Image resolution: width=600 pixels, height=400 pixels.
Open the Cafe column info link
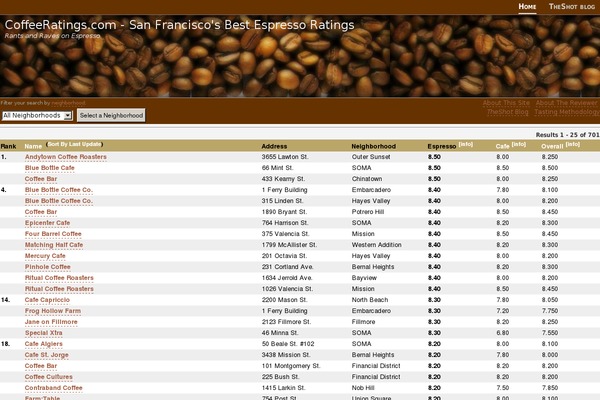click(518, 144)
